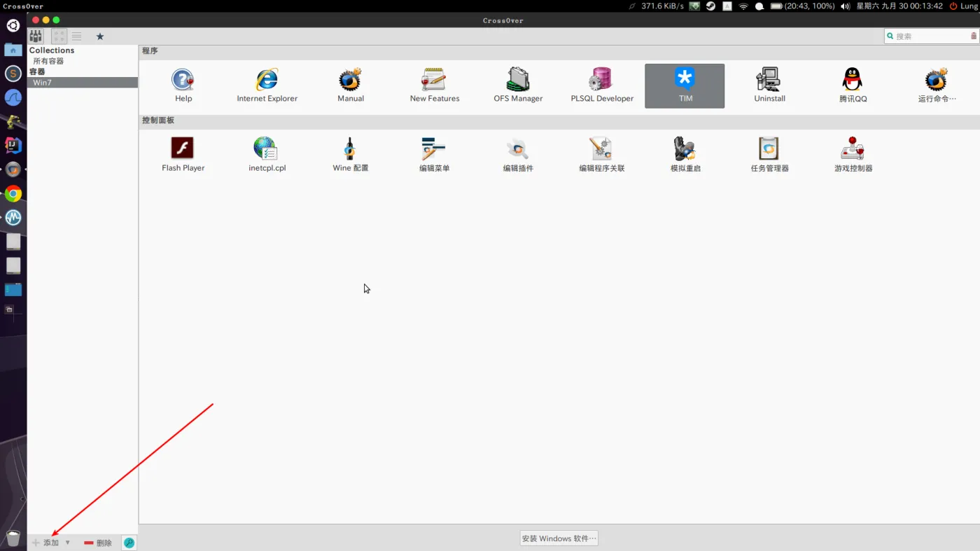
Task: Open the 运行命令 icon
Action: click(x=937, y=85)
